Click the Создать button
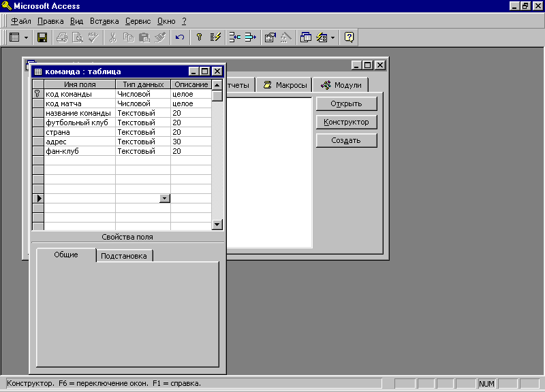Viewport: 545px width, 392px height. [x=347, y=141]
